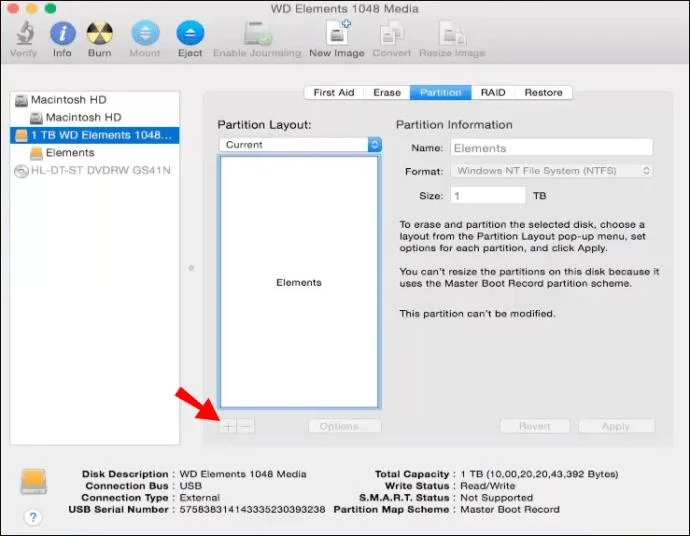Click the Revert button

(535, 426)
